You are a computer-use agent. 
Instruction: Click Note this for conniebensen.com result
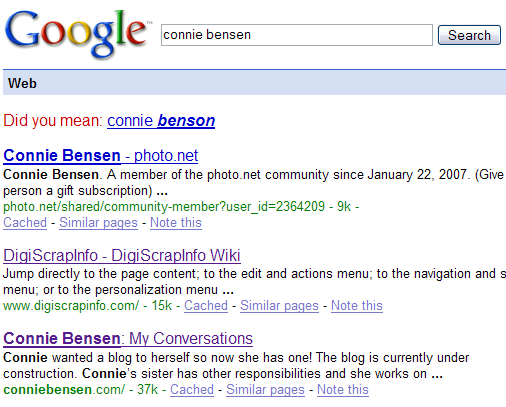(343, 390)
